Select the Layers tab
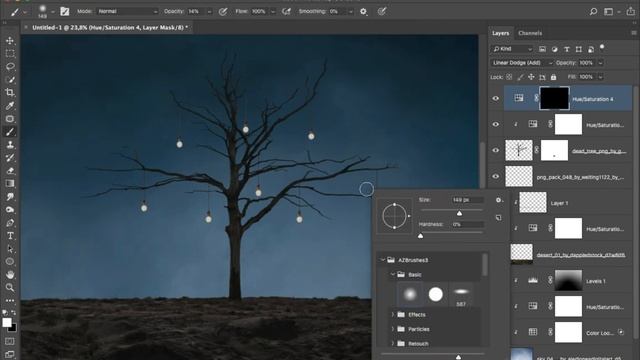 coord(500,33)
